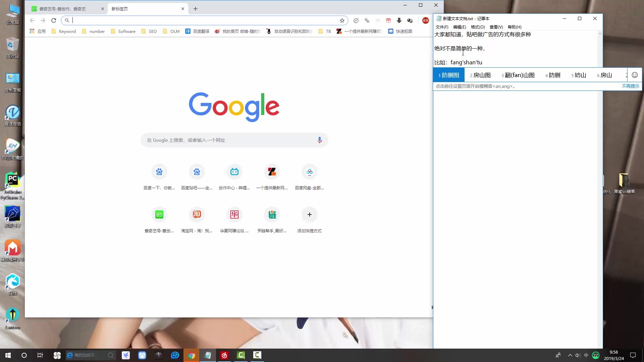Screen dimensions: 644x362
Task: Click the taskbar search box 梅西刮胡子
Action: tap(91, 355)
